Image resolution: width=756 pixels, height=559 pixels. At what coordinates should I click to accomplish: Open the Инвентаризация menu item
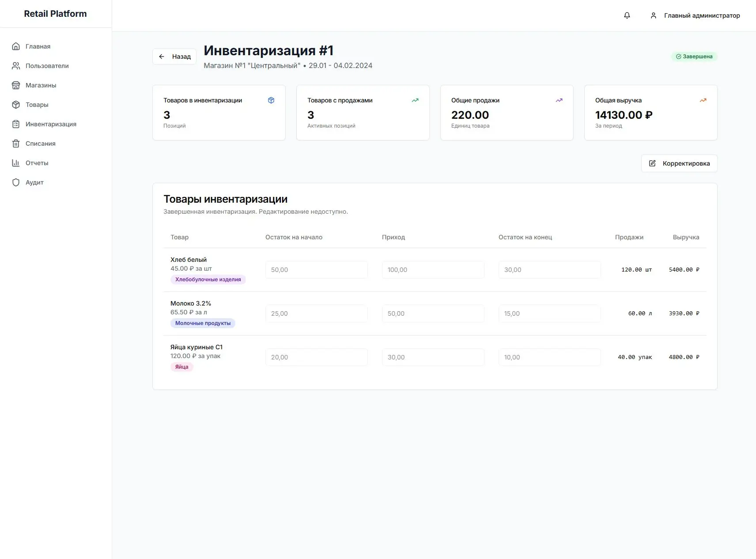[51, 124]
